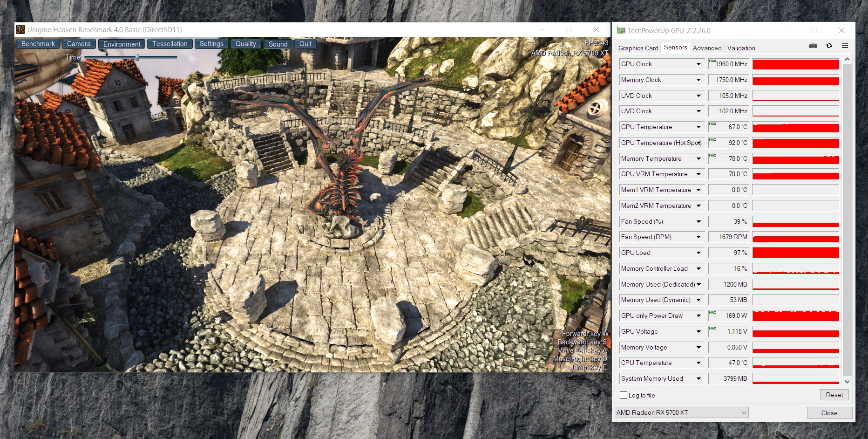
Task: Open the Fan Speed (%) dropdown
Action: click(698, 222)
